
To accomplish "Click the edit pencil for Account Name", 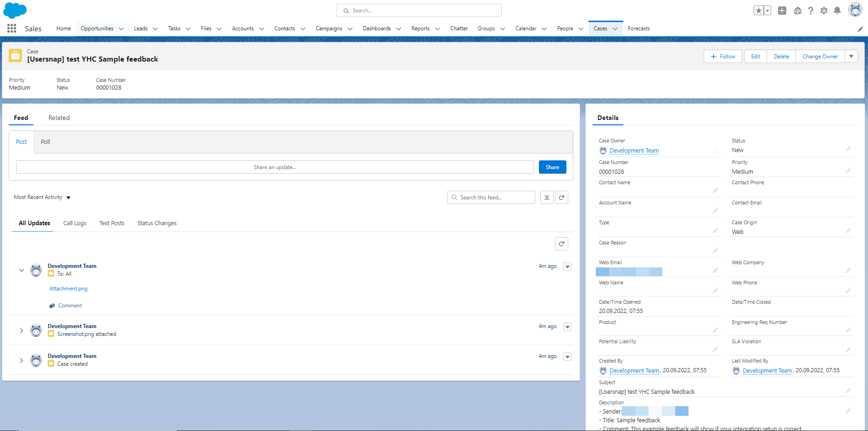I will [x=715, y=210].
